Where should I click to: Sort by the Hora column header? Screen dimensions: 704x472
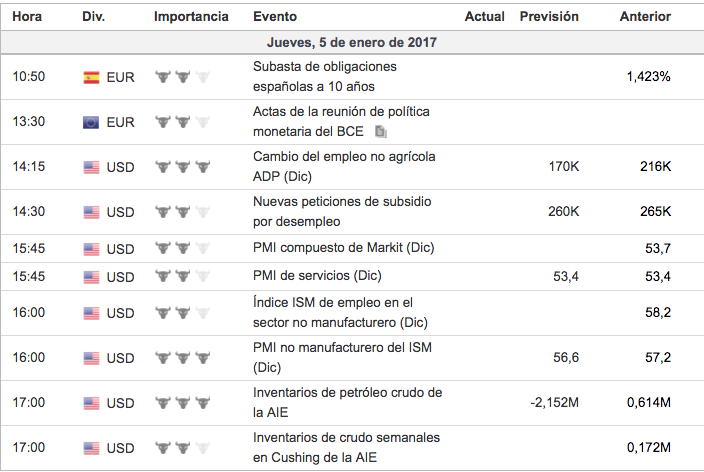point(27,17)
